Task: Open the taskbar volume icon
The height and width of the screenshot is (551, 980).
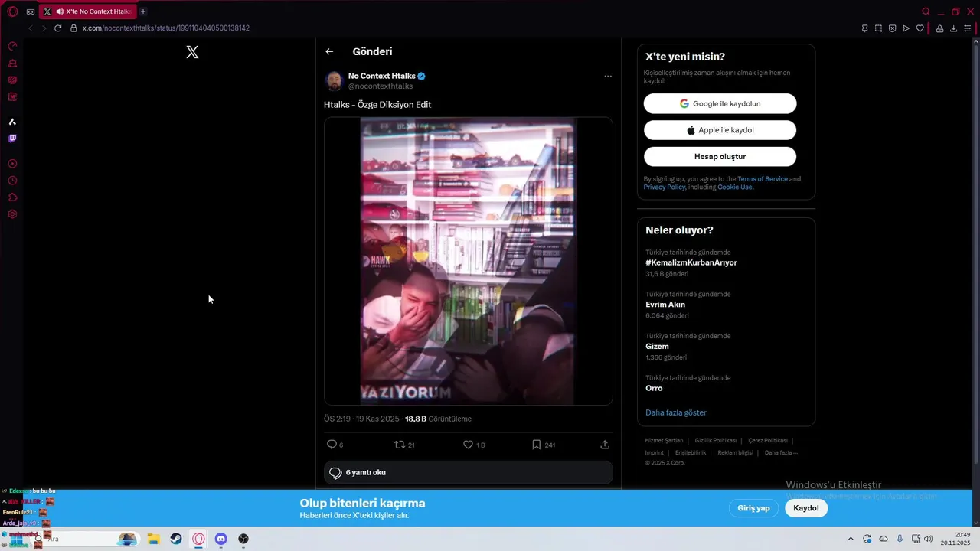Action: point(929,539)
